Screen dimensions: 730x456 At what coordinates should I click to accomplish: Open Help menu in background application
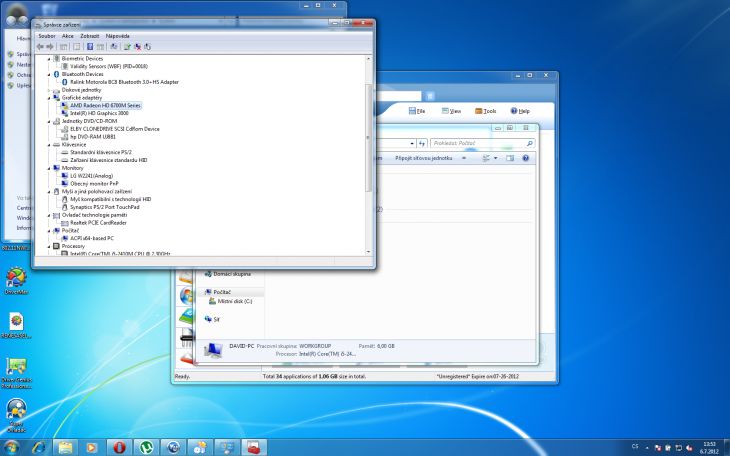tap(520, 111)
